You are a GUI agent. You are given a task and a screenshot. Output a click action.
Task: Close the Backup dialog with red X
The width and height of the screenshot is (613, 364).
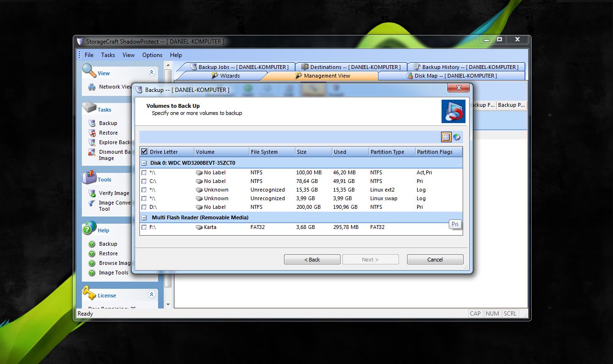(458, 88)
